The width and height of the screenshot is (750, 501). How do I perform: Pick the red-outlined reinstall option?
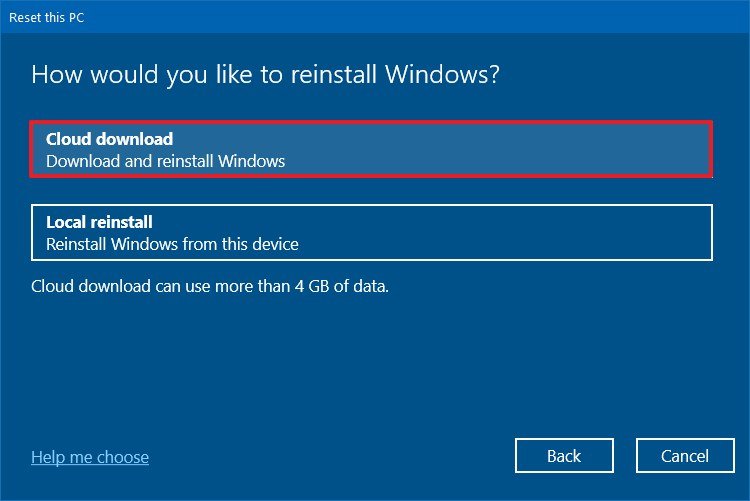pos(370,150)
